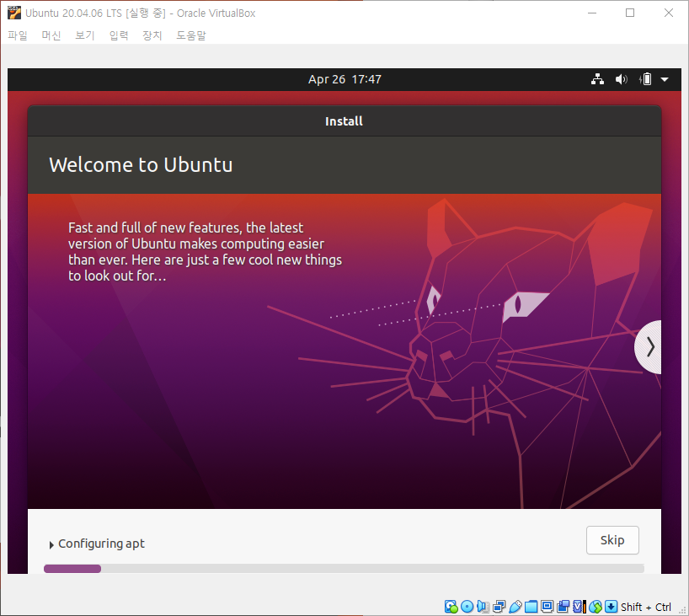Viewport: 689px width, 616px height.
Task: Click the display settings status icon
Action: click(547, 607)
